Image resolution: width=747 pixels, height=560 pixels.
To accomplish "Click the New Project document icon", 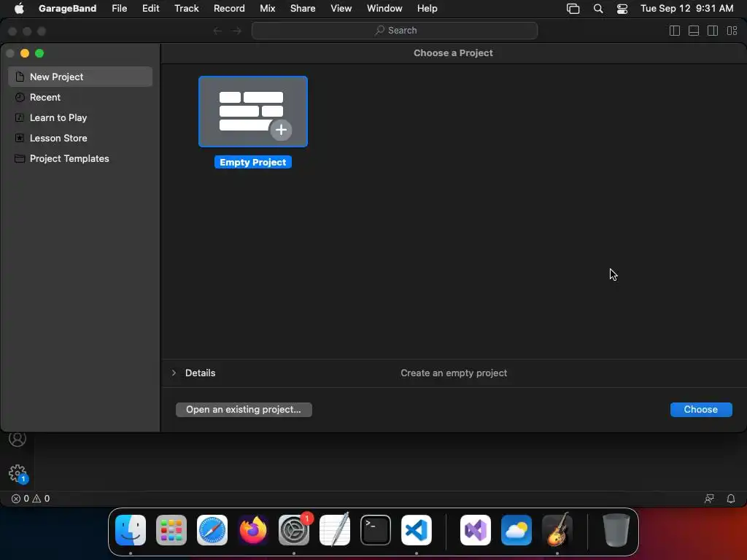I will (20, 77).
